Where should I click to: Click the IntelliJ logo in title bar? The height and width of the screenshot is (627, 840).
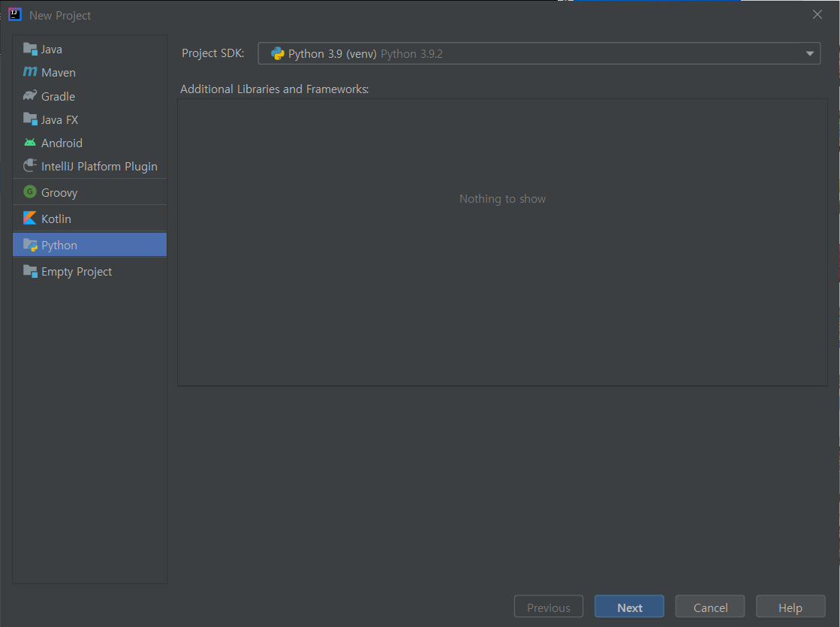pos(15,14)
